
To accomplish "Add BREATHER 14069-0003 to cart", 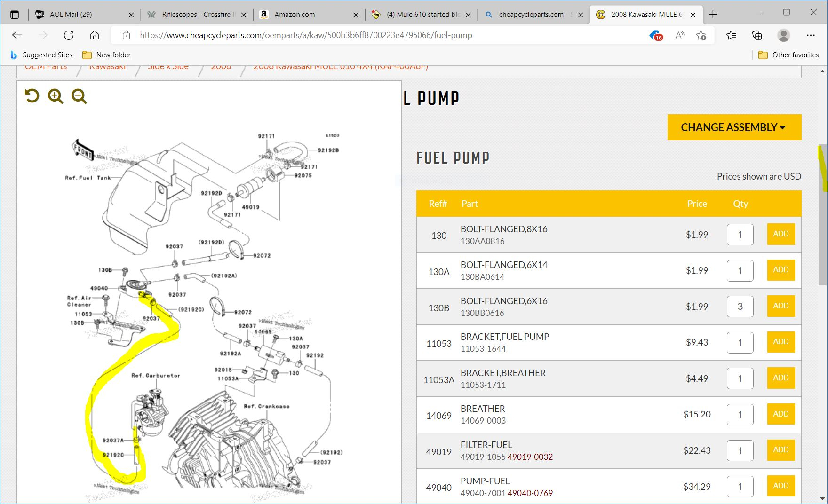I will pyautogui.click(x=781, y=414).
